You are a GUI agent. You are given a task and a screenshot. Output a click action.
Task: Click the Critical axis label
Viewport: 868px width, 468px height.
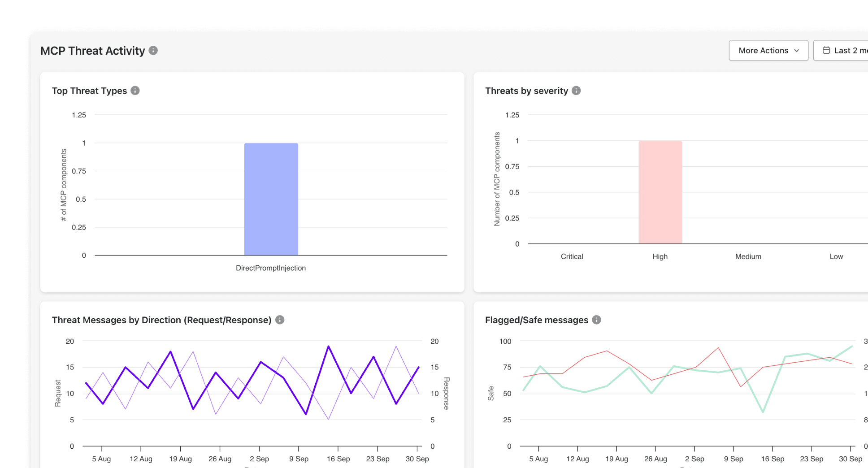tap(571, 256)
